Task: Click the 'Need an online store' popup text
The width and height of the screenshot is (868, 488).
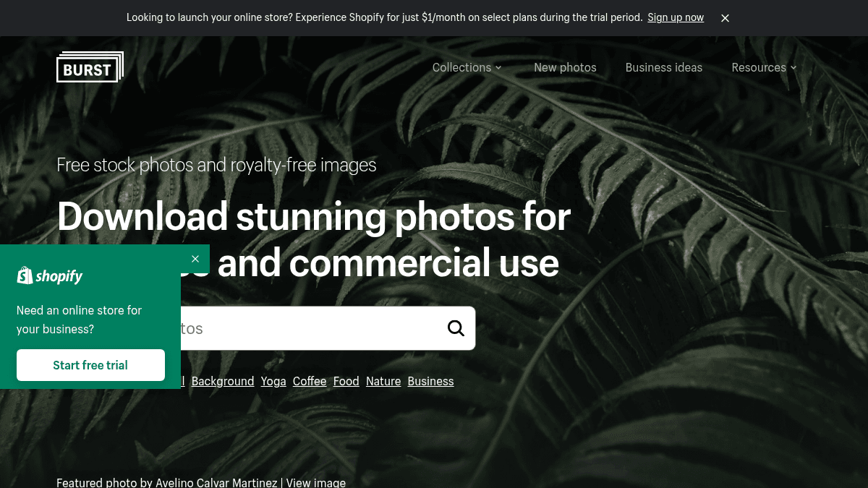Action: [80, 320]
